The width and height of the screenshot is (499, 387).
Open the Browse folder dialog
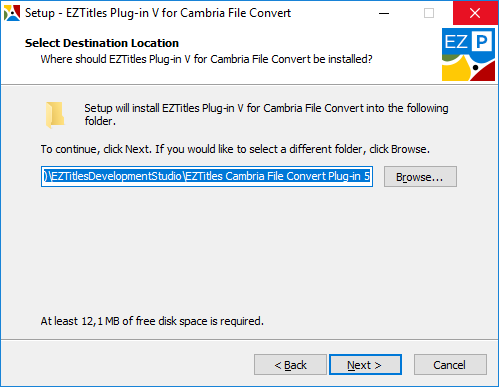[420, 177]
